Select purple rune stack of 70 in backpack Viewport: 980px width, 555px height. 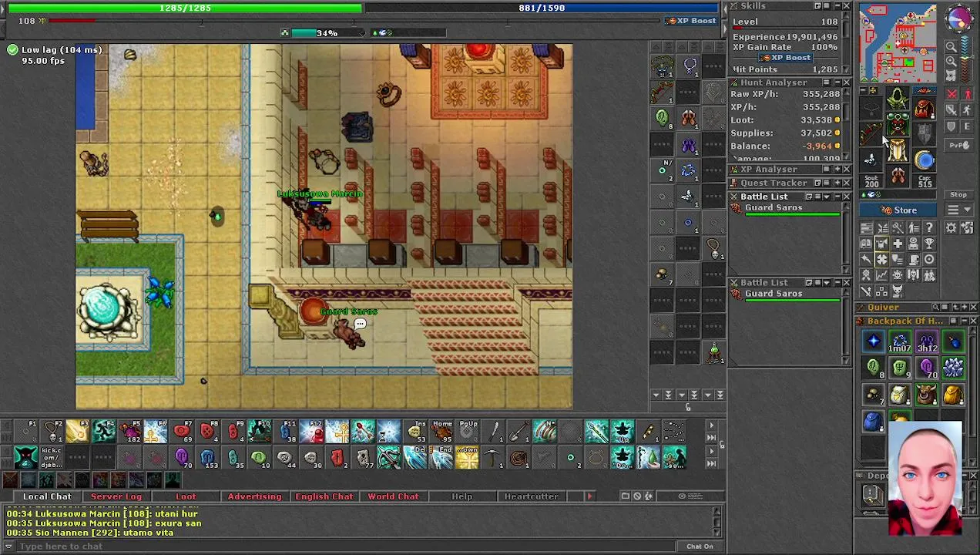pos(926,368)
